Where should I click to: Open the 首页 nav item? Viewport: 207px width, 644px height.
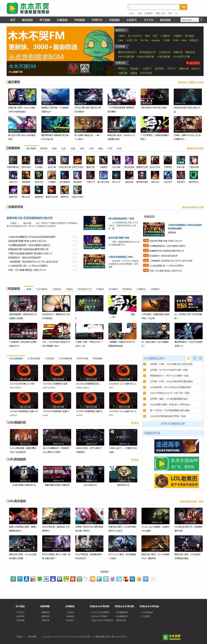[12, 20]
